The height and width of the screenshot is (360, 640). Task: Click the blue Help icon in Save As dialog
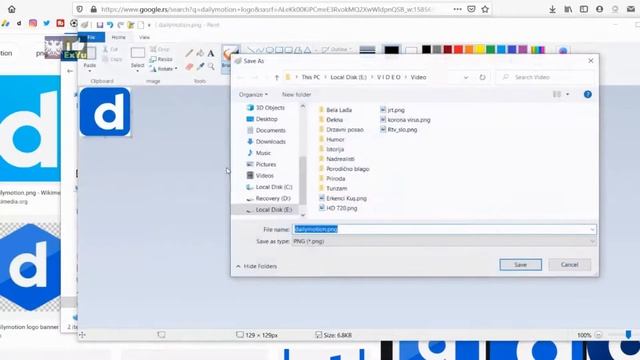588,94
